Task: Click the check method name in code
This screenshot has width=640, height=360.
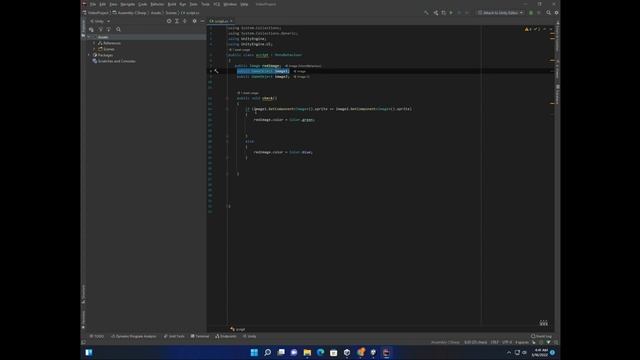Action: pyautogui.click(x=268, y=98)
